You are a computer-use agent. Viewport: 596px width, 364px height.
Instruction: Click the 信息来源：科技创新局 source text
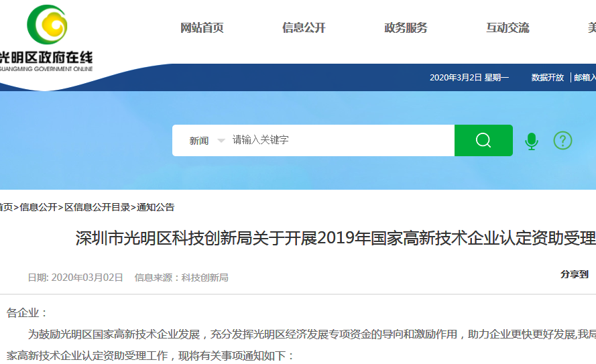[181, 278]
